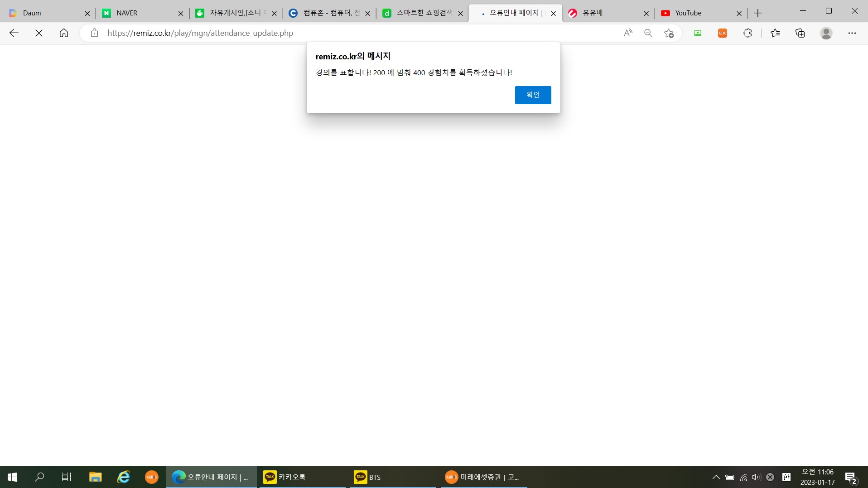This screenshot has width=868, height=488.
Task: Open Collections panel
Action: (x=800, y=33)
